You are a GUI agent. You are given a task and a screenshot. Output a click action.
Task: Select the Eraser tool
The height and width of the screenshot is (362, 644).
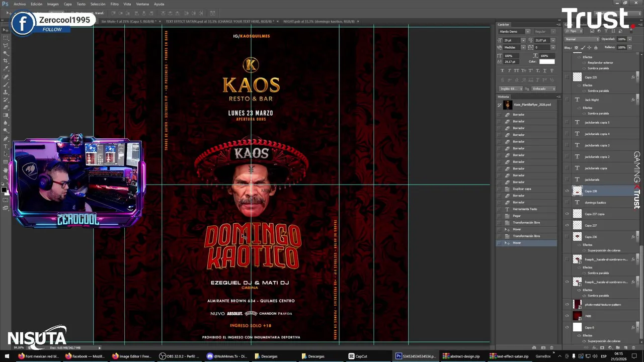[x=6, y=108]
